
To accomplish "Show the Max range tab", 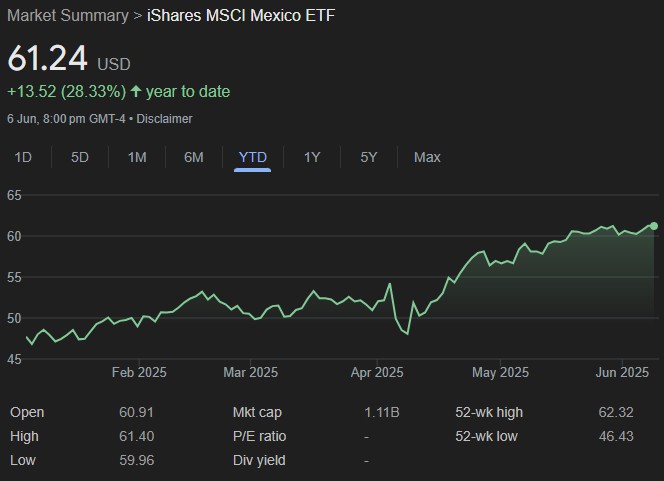I will click(x=427, y=158).
